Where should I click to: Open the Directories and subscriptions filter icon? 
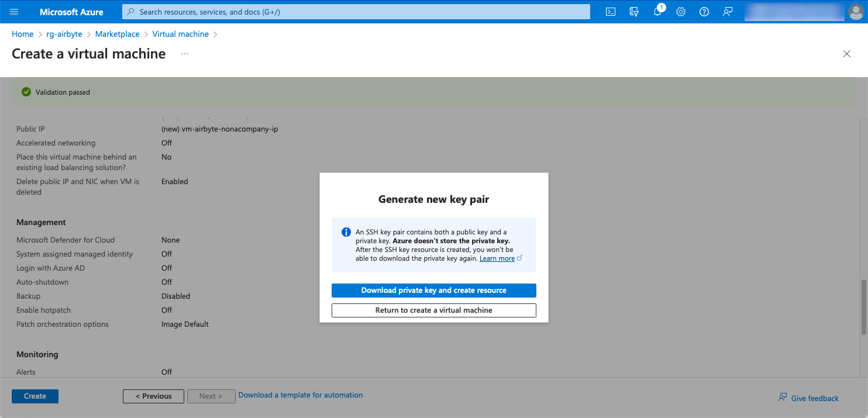point(633,12)
